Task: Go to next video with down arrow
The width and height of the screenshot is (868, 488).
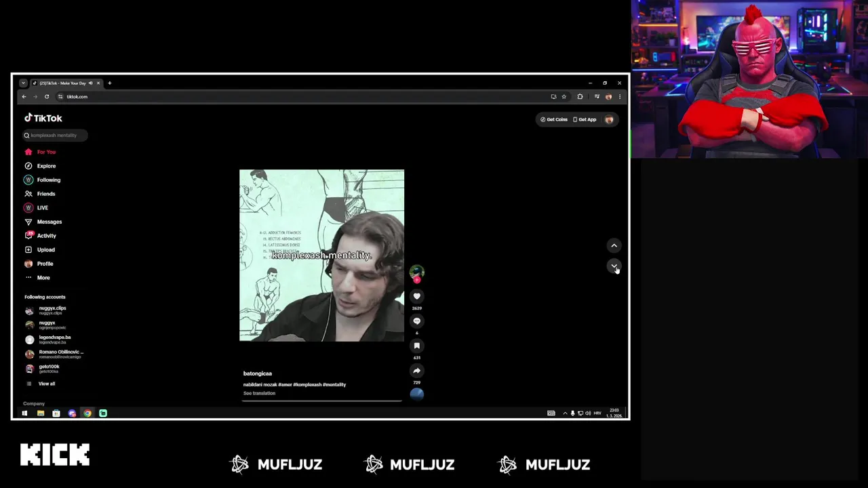Action: click(x=614, y=266)
